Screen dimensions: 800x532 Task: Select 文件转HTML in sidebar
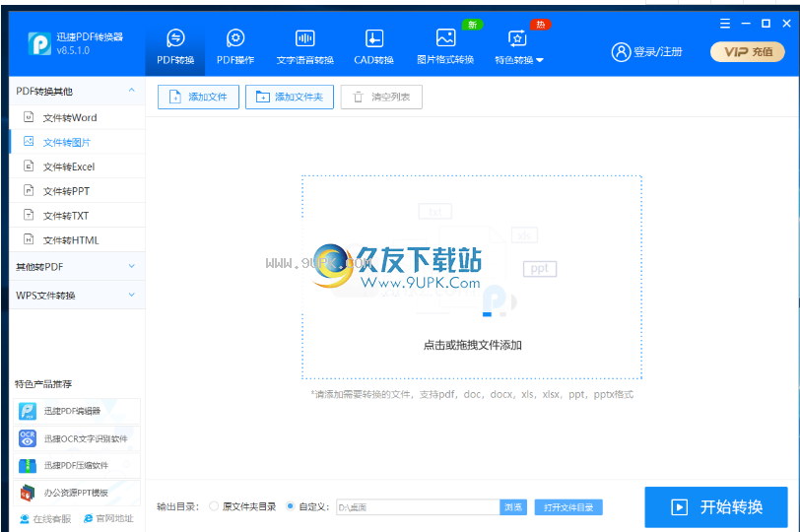tap(77, 239)
